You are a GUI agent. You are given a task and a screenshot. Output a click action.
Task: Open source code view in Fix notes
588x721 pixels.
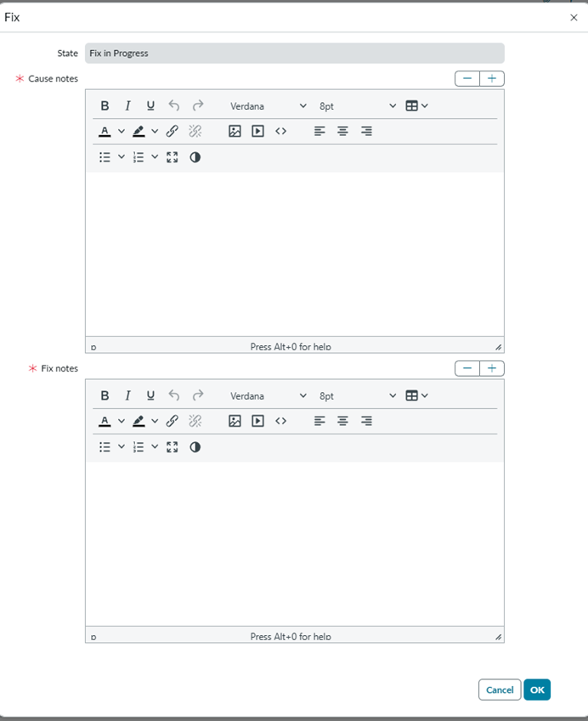tap(280, 421)
